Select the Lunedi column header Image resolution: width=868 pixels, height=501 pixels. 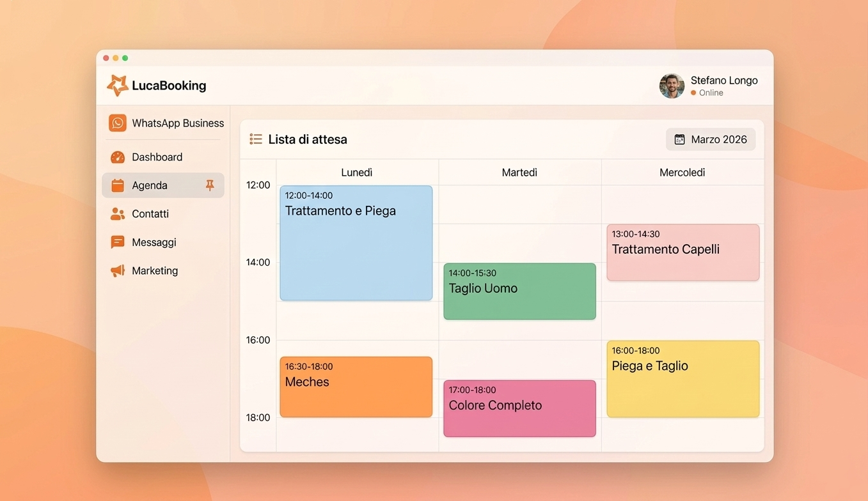(356, 172)
